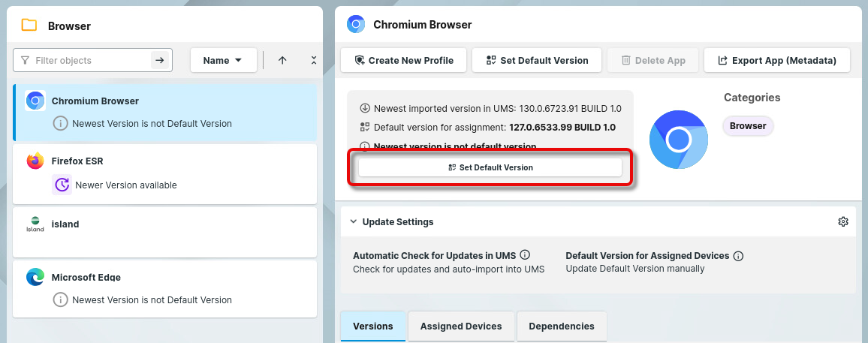Open the Name sort dropdown

pyautogui.click(x=223, y=60)
